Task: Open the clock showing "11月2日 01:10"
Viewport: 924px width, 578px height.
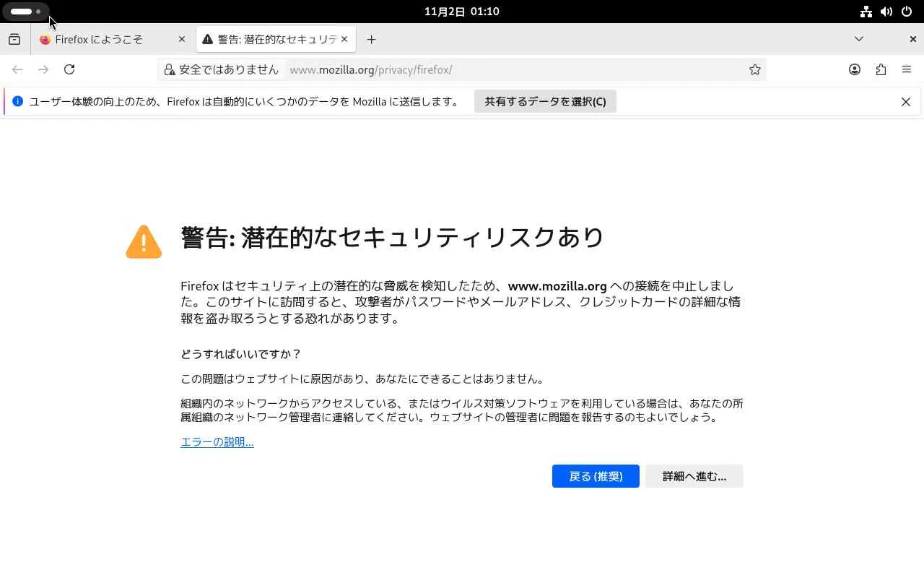Action: (462, 12)
